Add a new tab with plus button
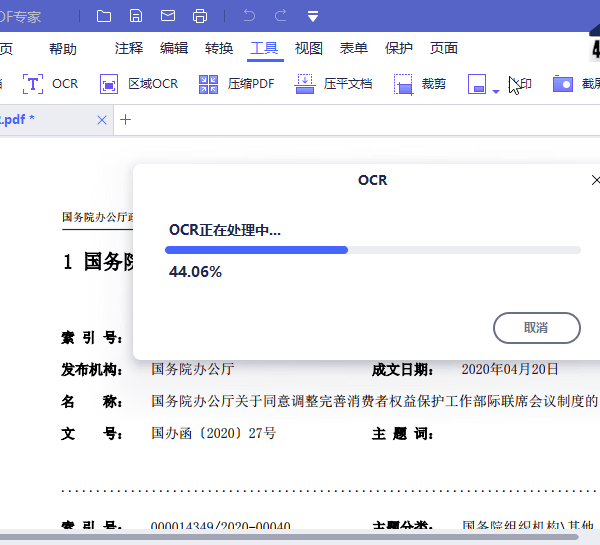 click(x=125, y=120)
